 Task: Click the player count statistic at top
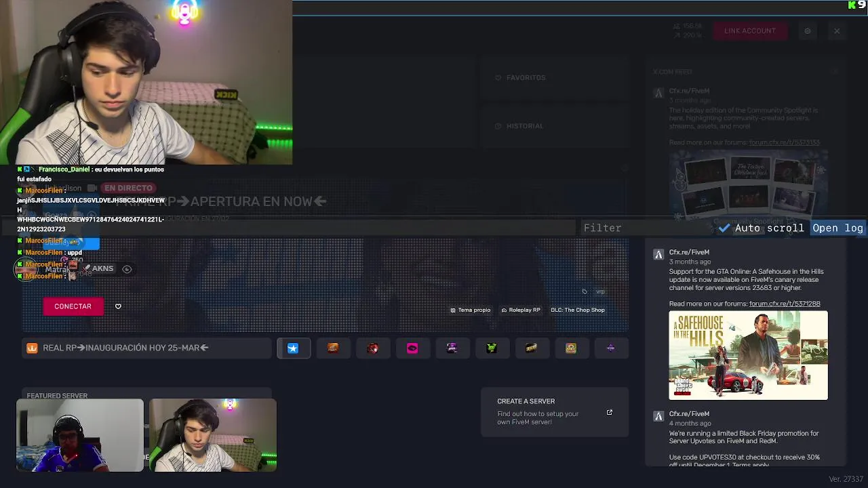[x=688, y=26]
